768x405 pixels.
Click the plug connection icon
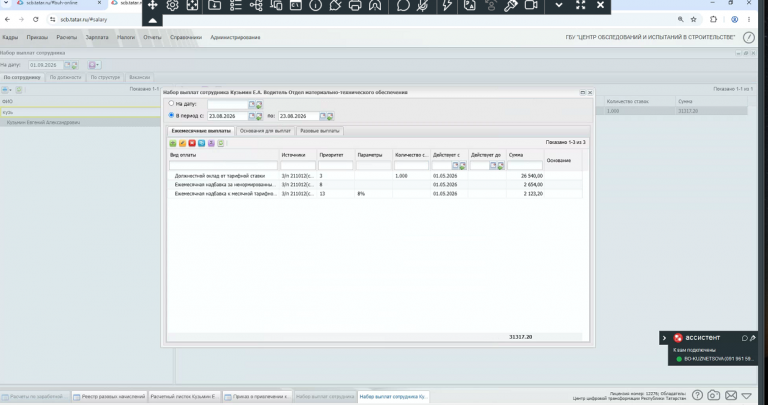pos(335,6)
